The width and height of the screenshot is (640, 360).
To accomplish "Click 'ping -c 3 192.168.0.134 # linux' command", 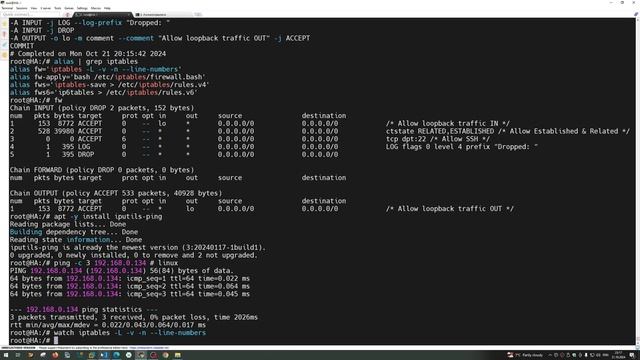I will [x=116, y=263].
